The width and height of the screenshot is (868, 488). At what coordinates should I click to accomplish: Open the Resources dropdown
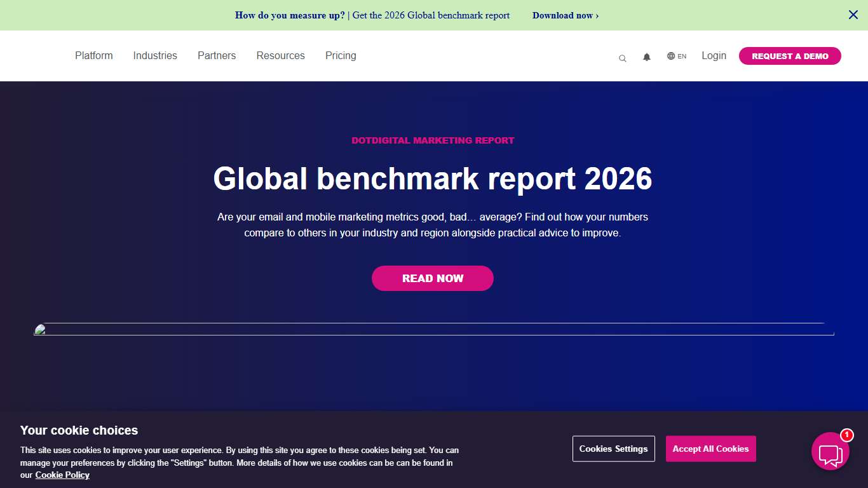click(280, 56)
